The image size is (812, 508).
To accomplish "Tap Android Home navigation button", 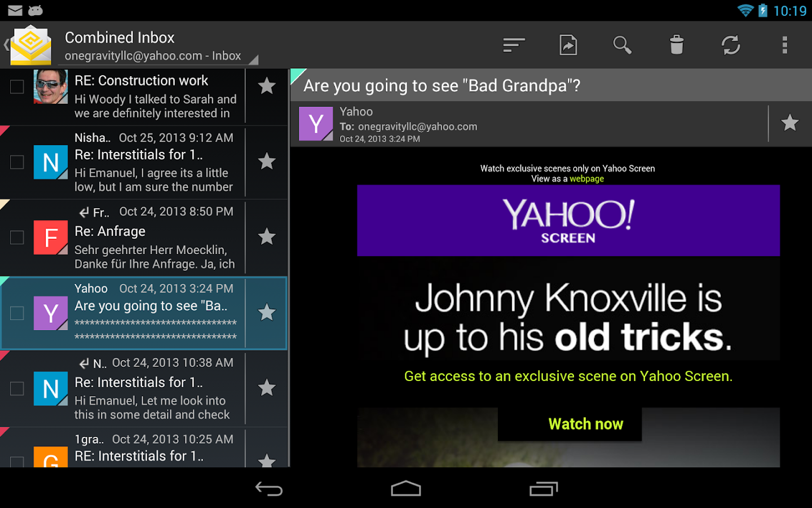I will point(406,489).
